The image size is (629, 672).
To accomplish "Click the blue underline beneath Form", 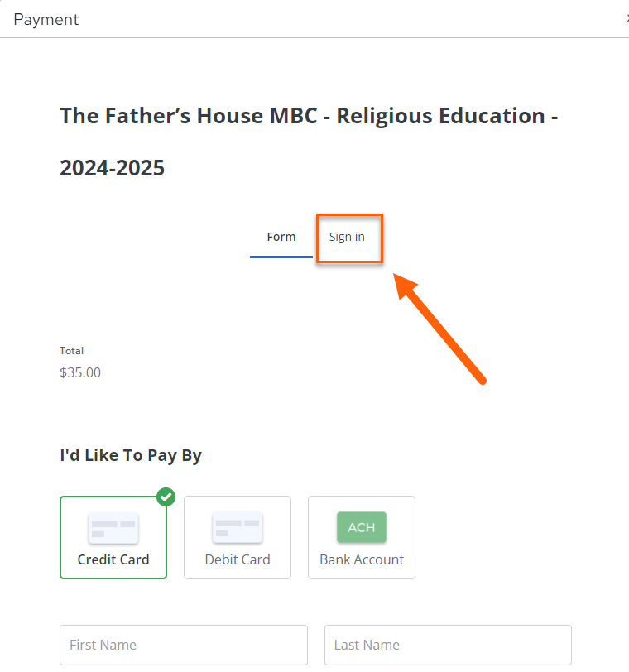I will click(x=281, y=257).
